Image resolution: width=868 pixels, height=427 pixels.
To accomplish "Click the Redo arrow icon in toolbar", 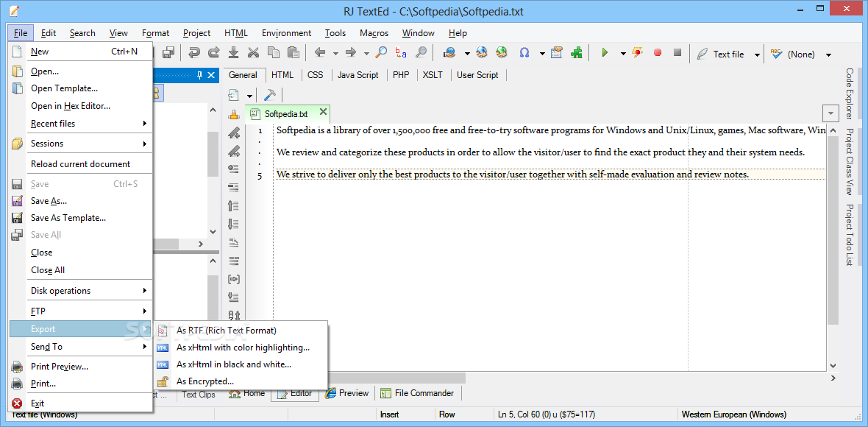I will pyautogui.click(x=213, y=53).
